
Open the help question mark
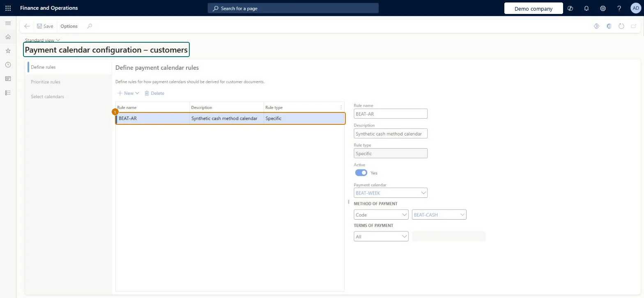point(619,8)
